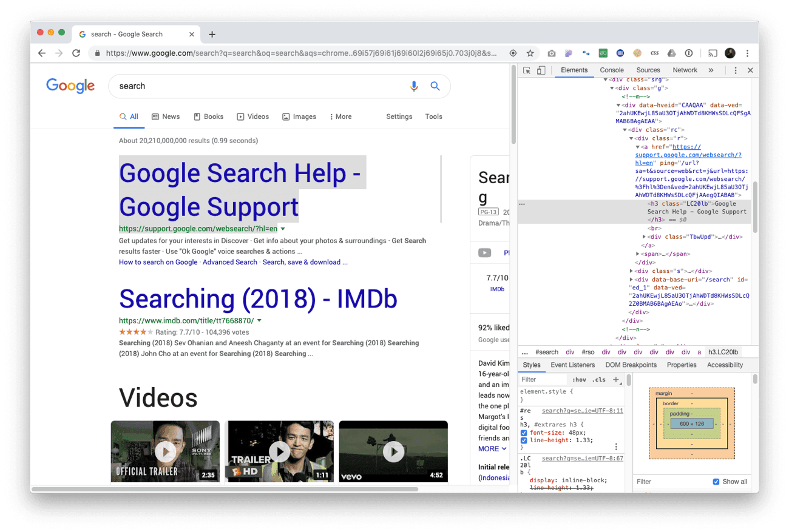The height and width of the screenshot is (532, 789).
Task: Open the style rule three-dot options
Action: coord(616,446)
